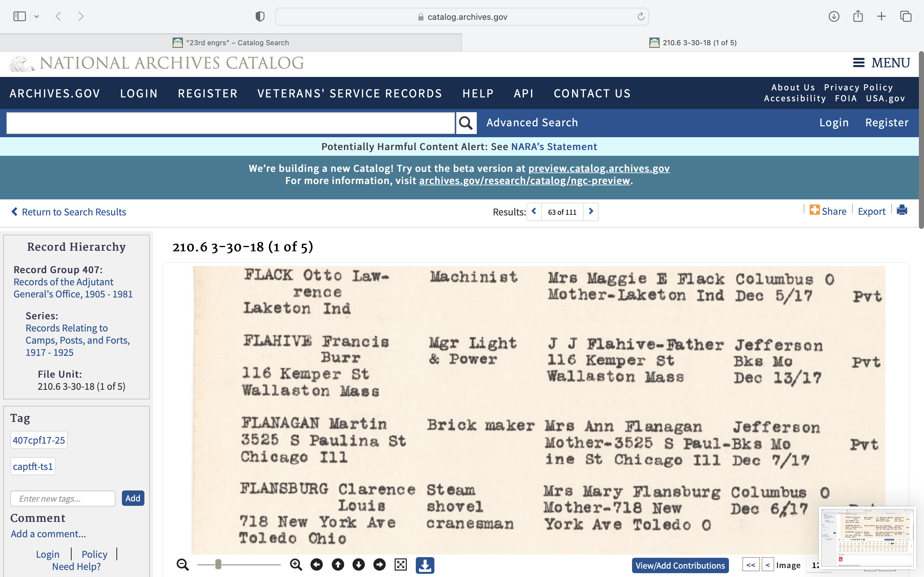Viewport: 924px width, 577px height.
Task: Click the catalog search magnifier button
Action: (466, 123)
